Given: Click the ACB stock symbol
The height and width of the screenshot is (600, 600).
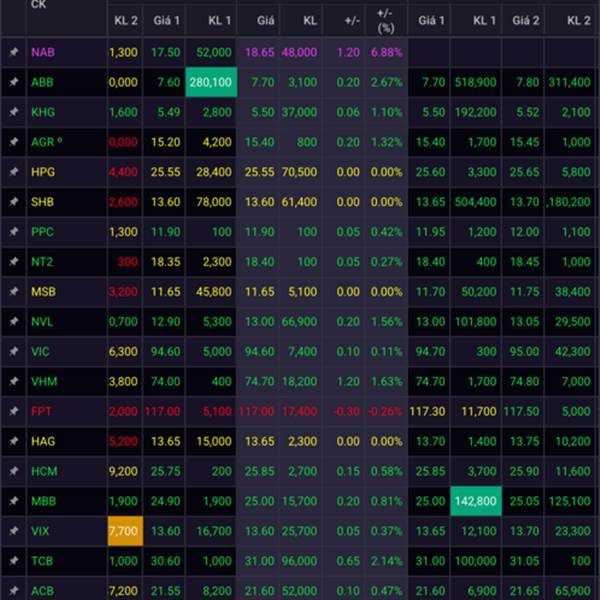Looking at the screenshot, I should [x=42, y=591].
